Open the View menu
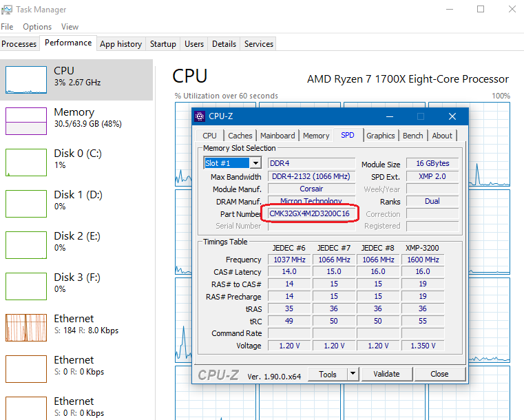Image resolution: width=524 pixels, height=420 pixels. point(70,27)
